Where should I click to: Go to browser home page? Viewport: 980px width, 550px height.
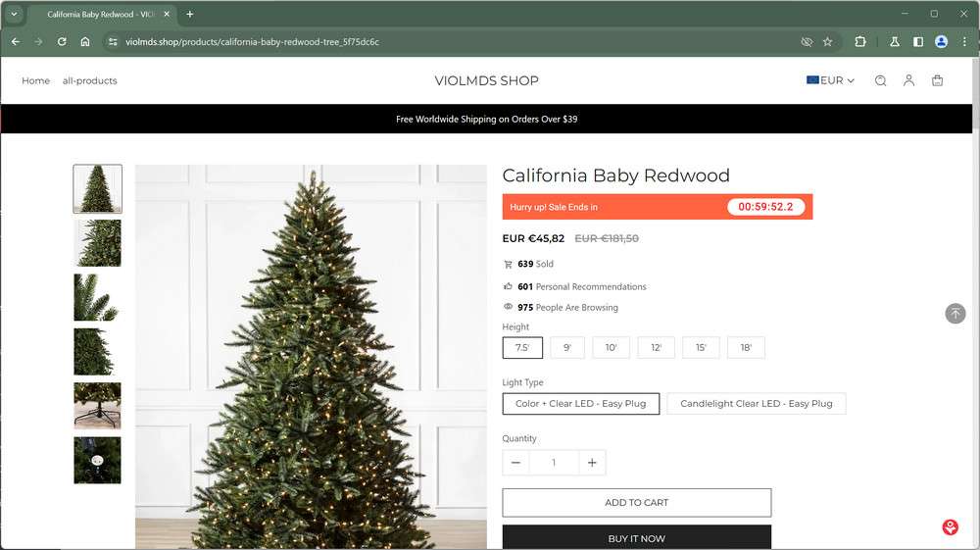coord(85,42)
